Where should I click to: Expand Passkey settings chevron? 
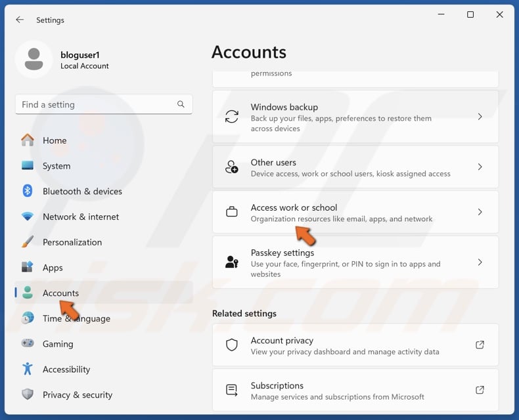tap(480, 262)
